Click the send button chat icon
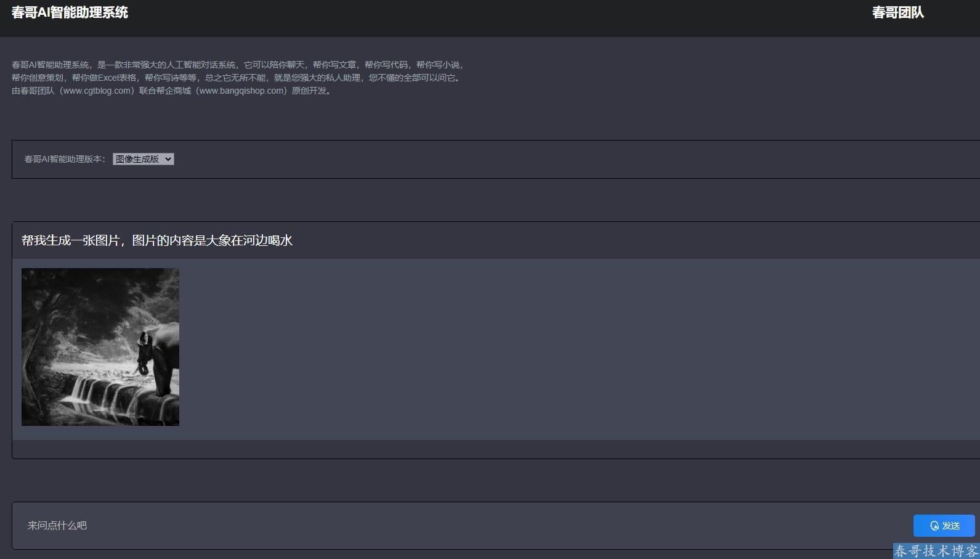The height and width of the screenshot is (559, 980). [934, 526]
